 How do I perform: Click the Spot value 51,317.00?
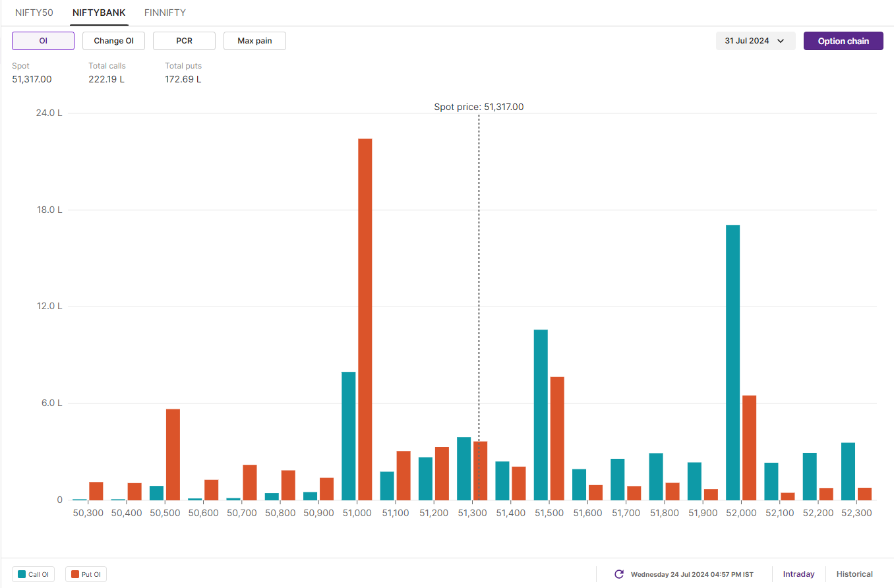pos(32,80)
